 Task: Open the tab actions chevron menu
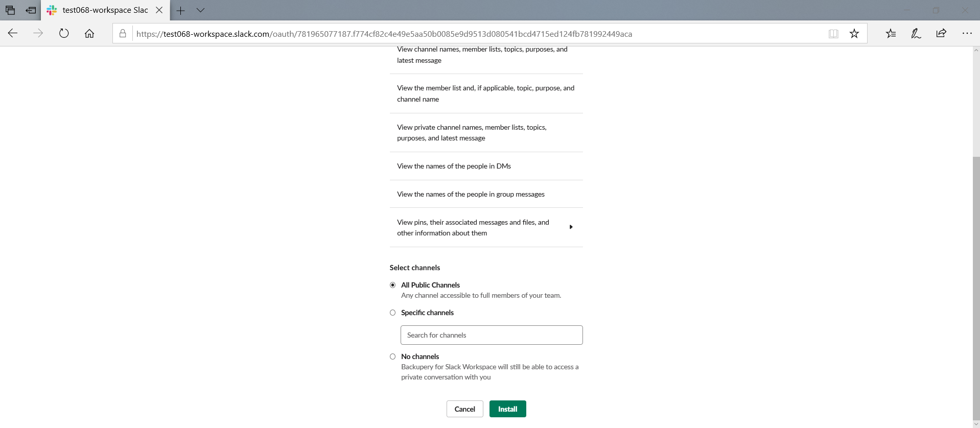(x=201, y=10)
